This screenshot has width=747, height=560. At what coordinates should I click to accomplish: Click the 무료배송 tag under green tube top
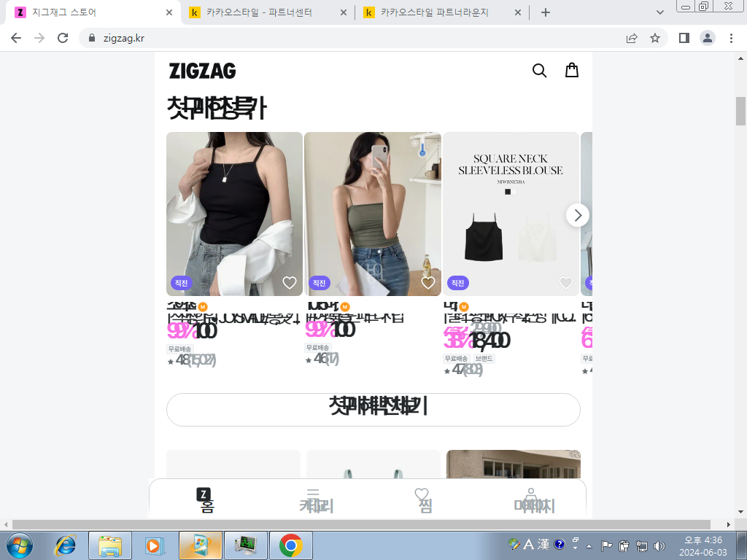pos(318,347)
